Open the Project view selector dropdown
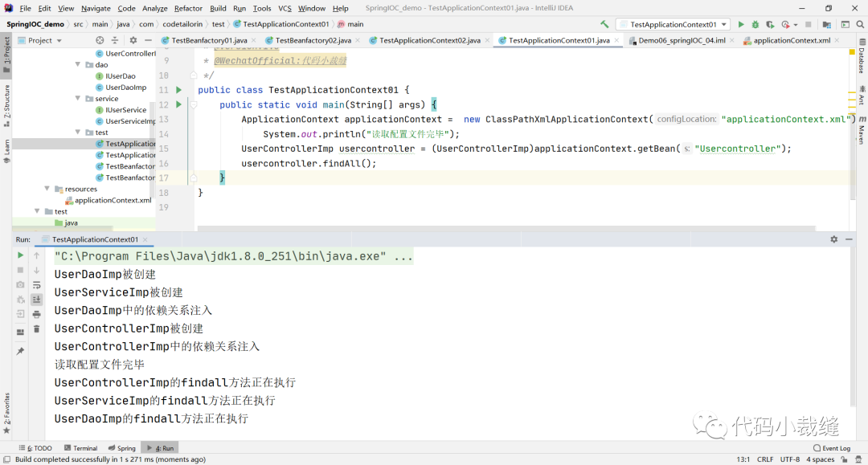The height and width of the screenshot is (465, 868). (40, 40)
